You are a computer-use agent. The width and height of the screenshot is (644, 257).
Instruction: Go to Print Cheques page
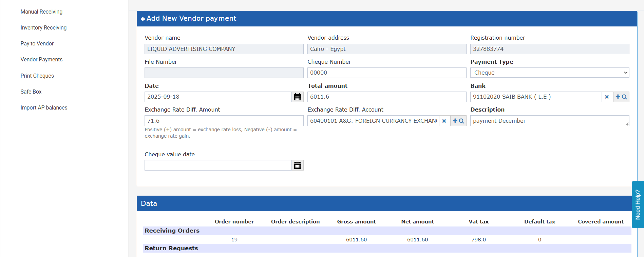click(37, 76)
